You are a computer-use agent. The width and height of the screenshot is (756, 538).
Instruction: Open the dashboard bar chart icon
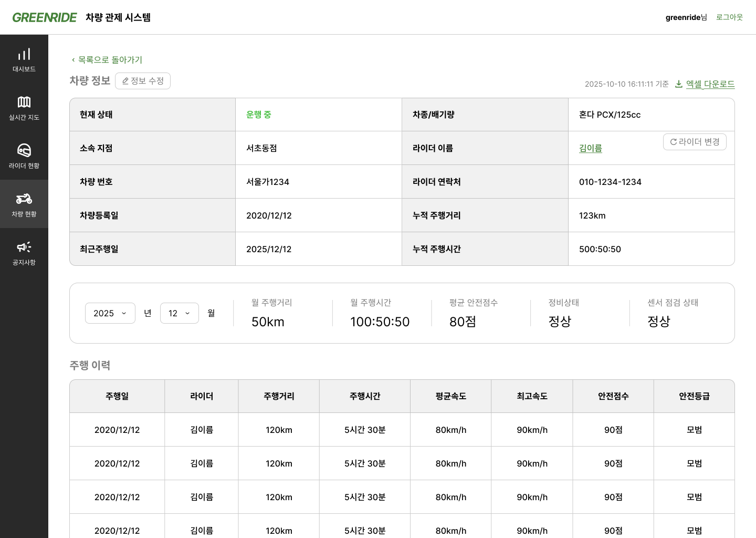point(24,54)
